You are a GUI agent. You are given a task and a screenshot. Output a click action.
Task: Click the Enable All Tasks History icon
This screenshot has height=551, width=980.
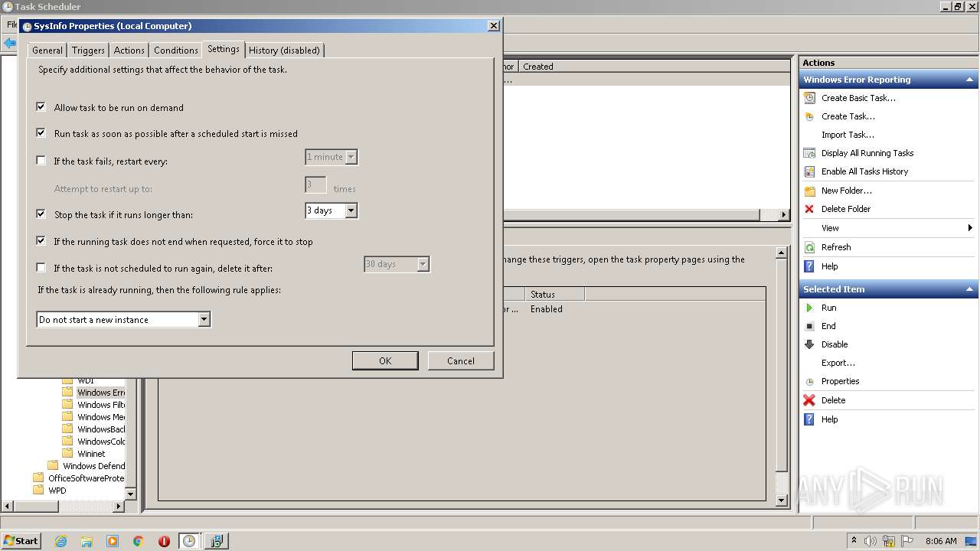click(x=809, y=171)
